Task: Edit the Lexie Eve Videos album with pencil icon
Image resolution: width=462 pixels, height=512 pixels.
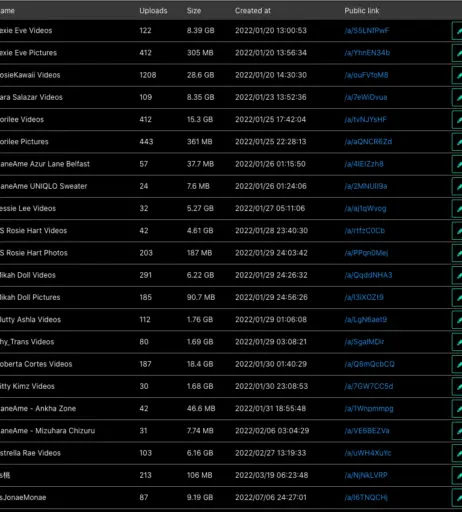Action: [x=457, y=31]
